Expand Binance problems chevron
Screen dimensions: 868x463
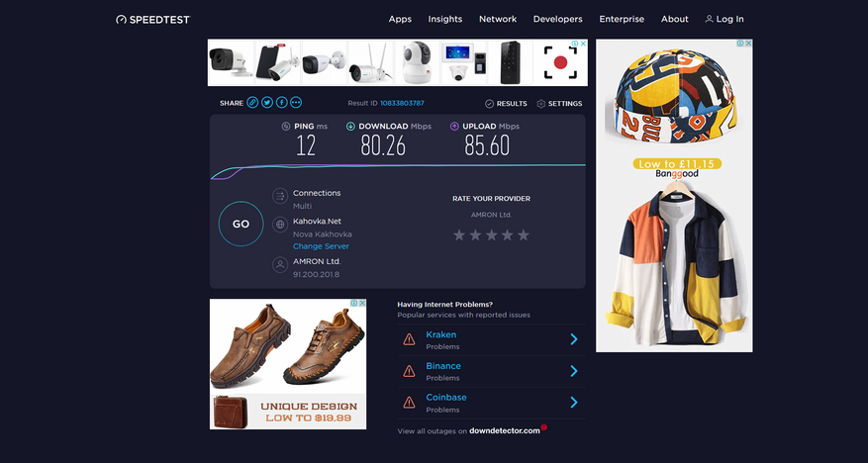click(x=574, y=371)
